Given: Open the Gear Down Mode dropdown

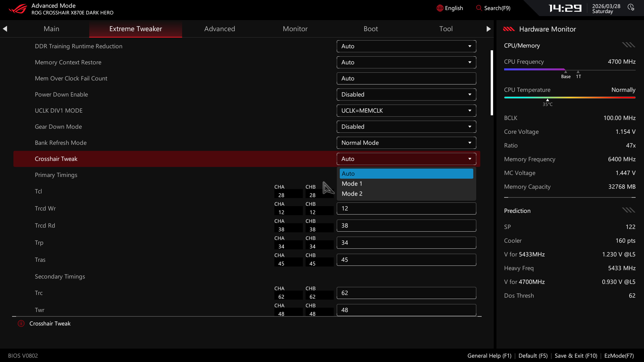Looking at the screenshot, I should pos(406,127).
